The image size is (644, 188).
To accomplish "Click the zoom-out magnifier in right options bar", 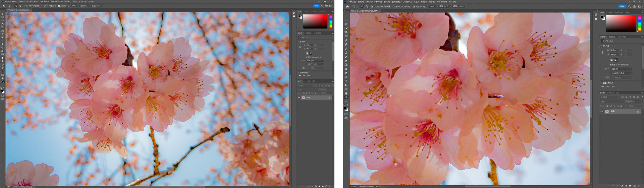I will click(x=367, y=6).
